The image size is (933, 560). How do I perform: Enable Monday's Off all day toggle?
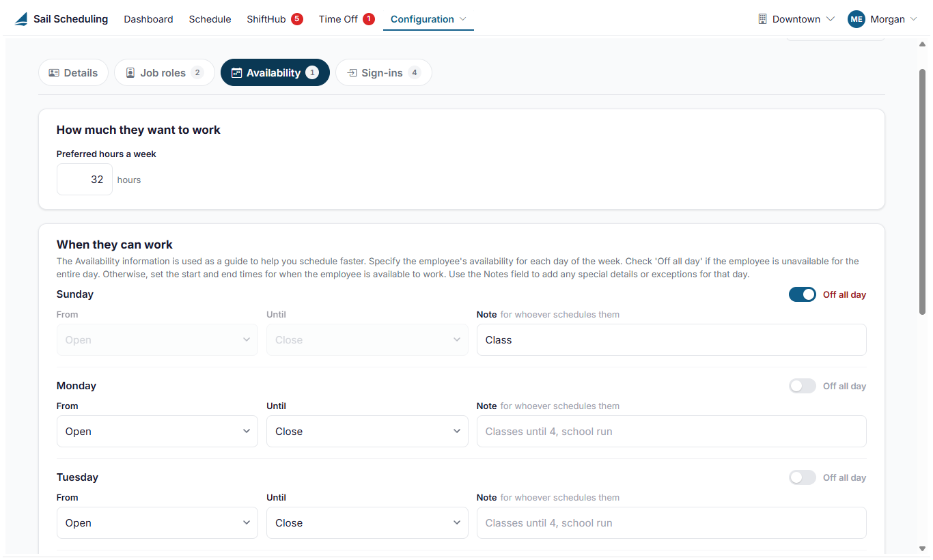click(x=803, y=386)
